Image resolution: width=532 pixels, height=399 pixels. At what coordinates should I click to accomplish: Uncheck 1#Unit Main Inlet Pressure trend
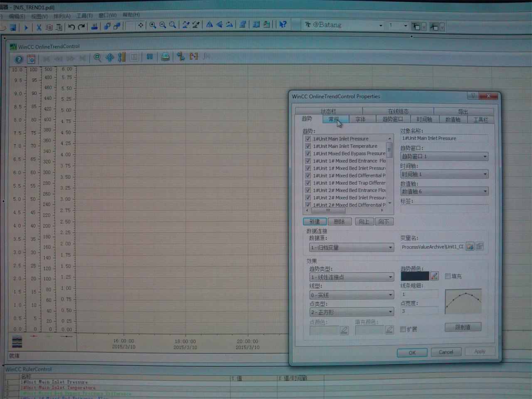[308, 139]
